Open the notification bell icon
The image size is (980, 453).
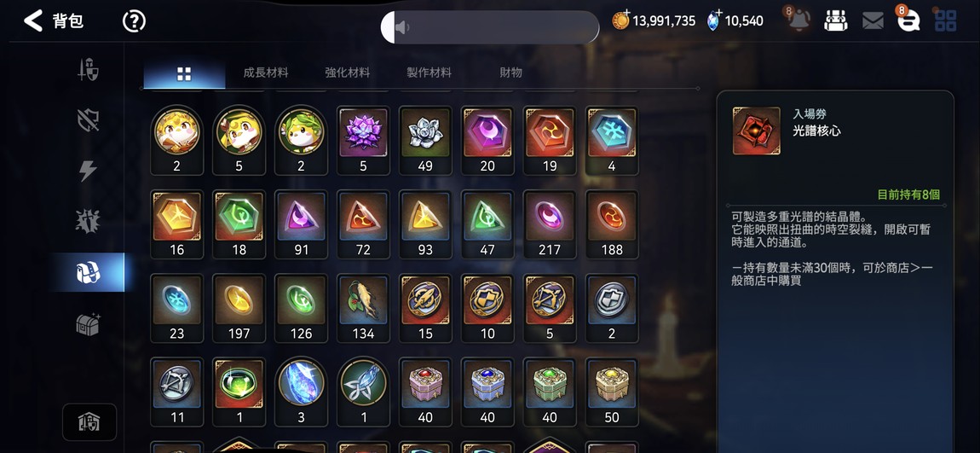pyautogui.click(x=798, y=20)
